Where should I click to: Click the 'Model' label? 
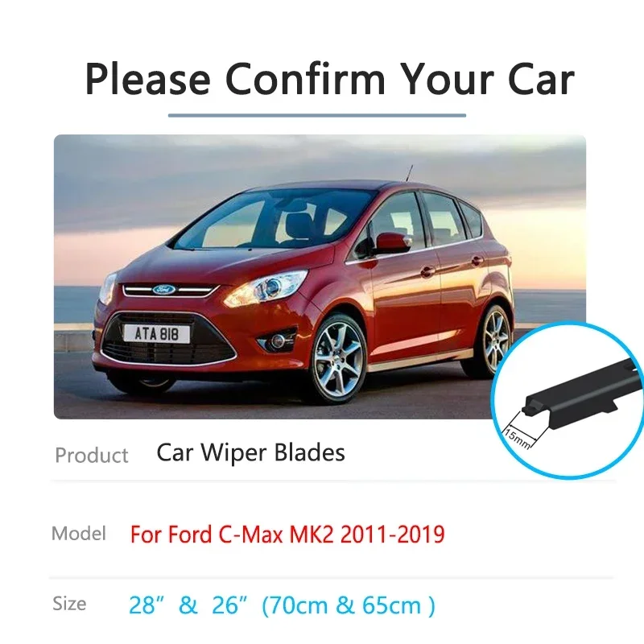79,534
